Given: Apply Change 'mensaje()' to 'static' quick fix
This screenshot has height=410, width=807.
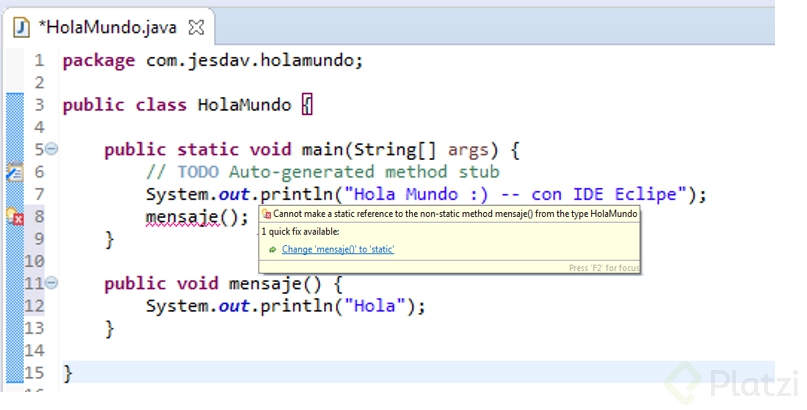Looking at the screenshot, I should pos(338,249).
